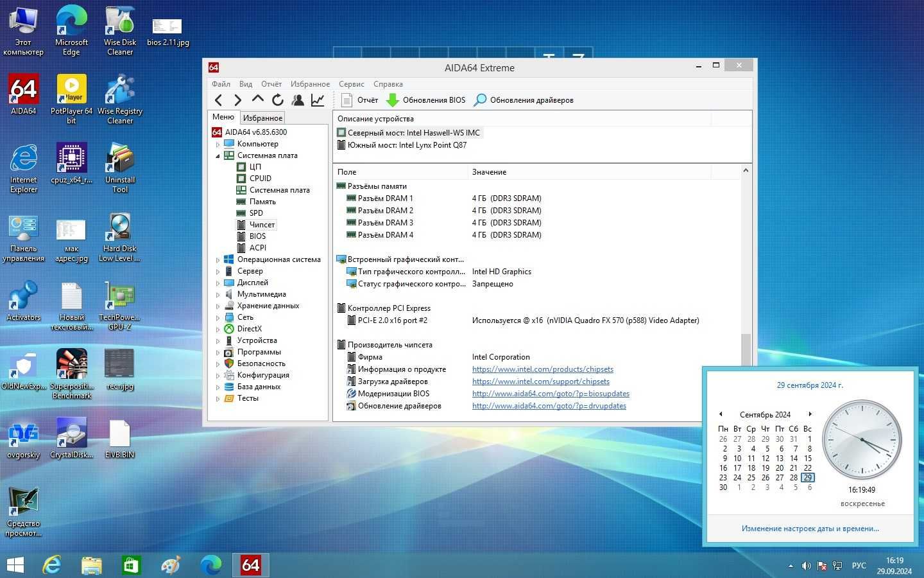Click the volume icon in system tray

point(807,566)
